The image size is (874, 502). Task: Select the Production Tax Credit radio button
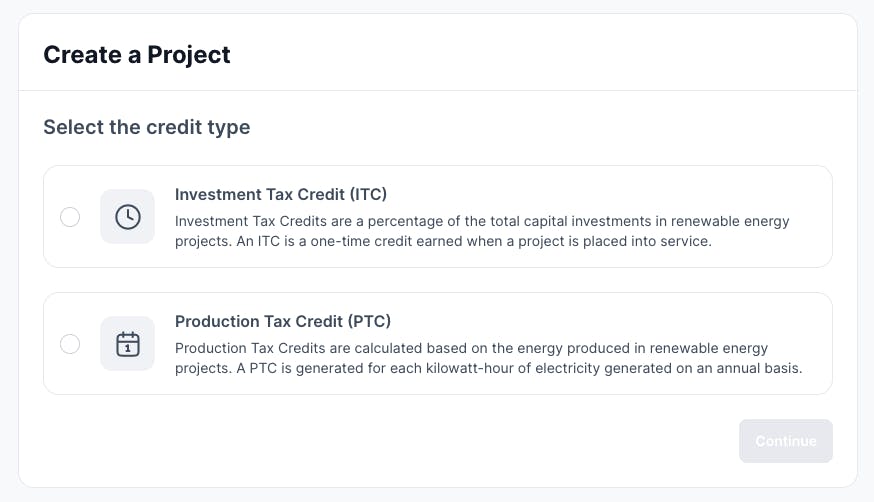tap(70, 344)
